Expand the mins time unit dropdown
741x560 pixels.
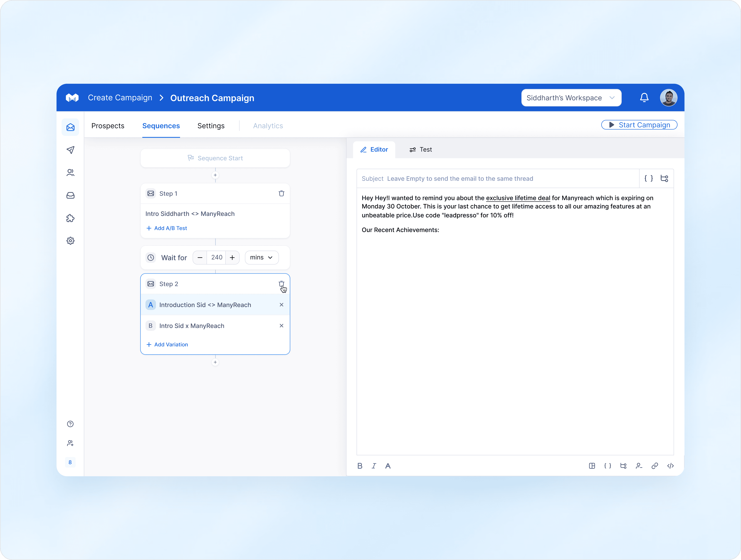point(262,257)
